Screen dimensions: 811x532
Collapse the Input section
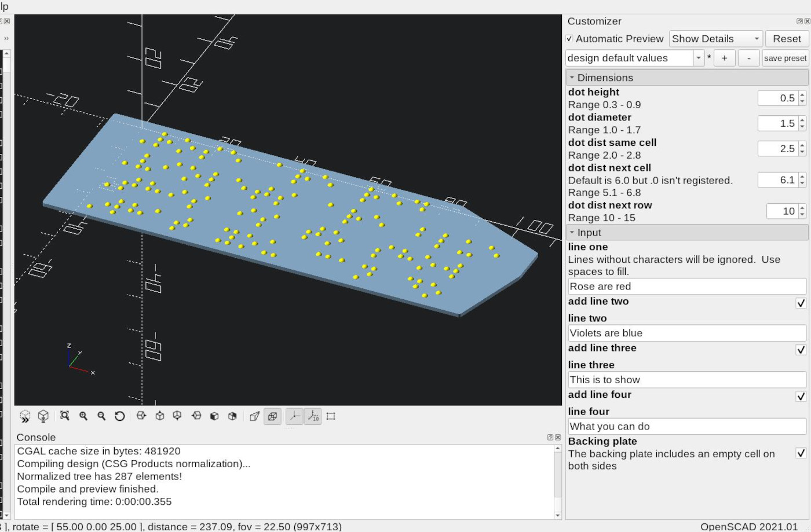687,233
